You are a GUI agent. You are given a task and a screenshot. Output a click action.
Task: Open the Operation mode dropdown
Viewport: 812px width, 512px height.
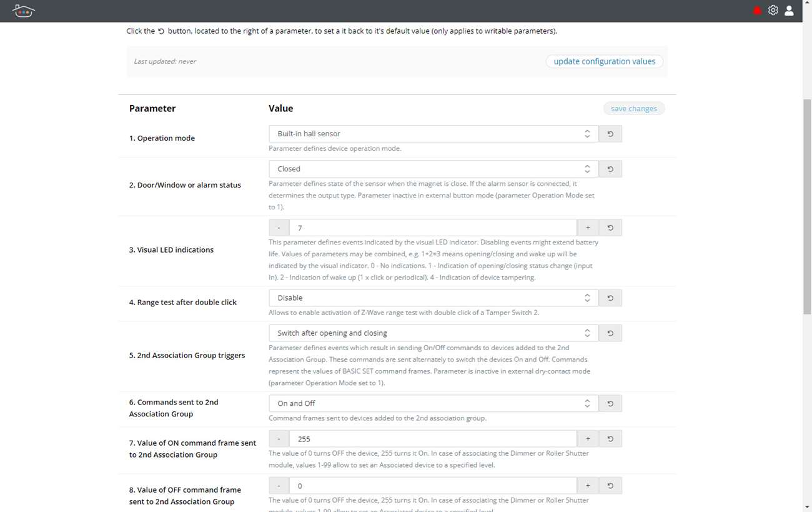click(433, 134)
